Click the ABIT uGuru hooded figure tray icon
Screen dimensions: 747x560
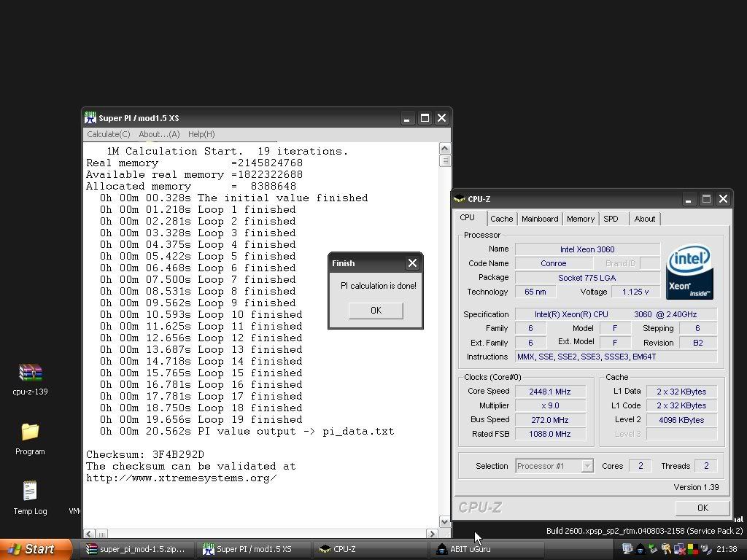coord(640,549)
